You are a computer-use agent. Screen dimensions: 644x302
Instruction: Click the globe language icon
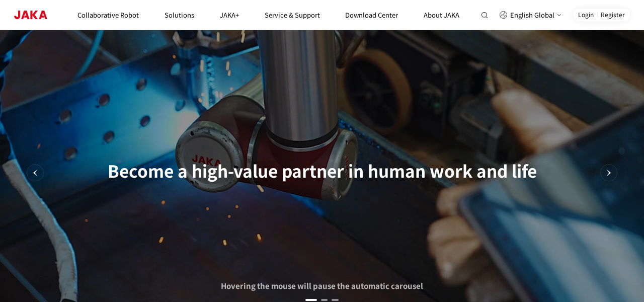click(503, 15)
